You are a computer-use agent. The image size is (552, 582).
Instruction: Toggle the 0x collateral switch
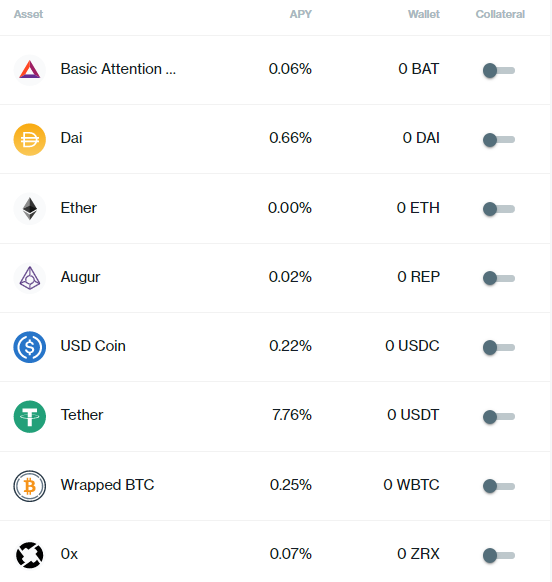499,555
